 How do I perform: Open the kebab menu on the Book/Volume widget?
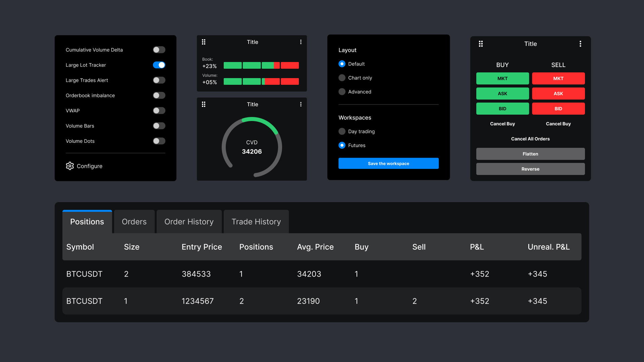(301, 42)
